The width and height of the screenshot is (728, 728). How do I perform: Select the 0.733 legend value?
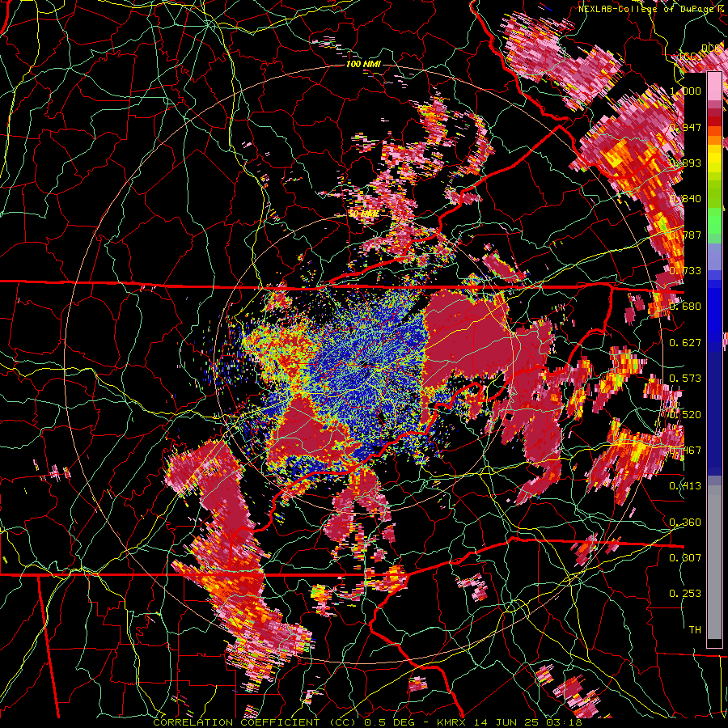pyautogui.click(x=686, y=271)
